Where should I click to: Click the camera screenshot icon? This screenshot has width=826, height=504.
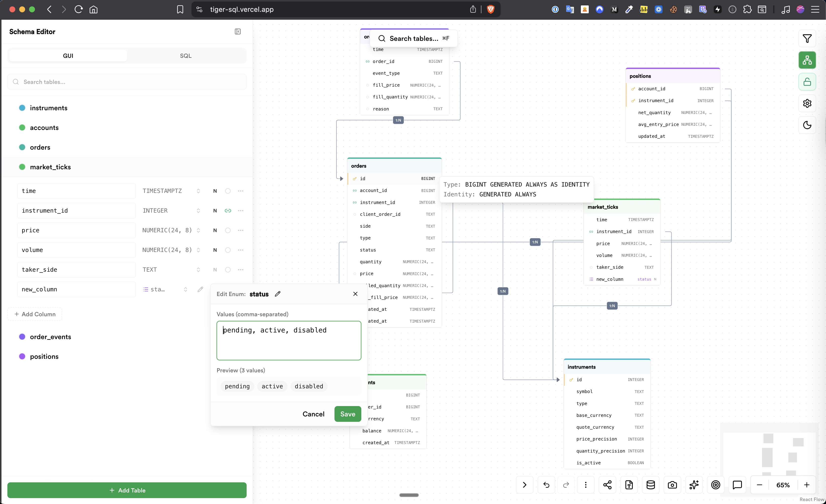[x=672, y=485]
